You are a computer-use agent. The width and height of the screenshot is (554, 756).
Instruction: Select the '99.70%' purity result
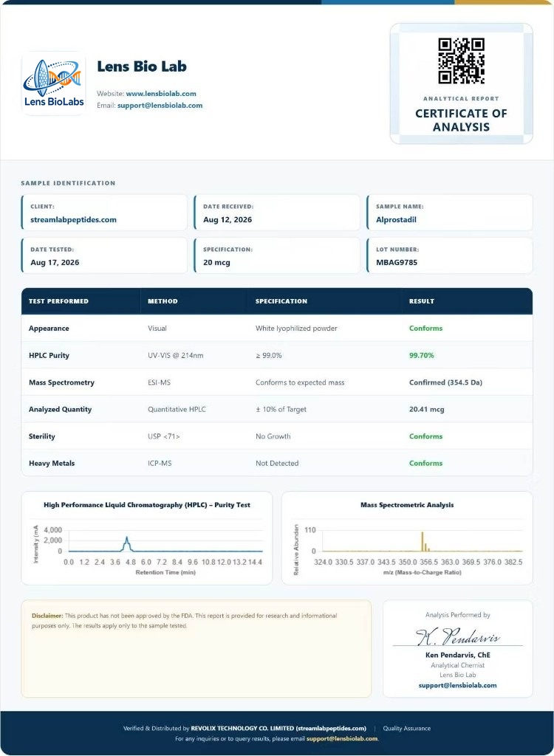pyautogui.click(x=422, y=355)
